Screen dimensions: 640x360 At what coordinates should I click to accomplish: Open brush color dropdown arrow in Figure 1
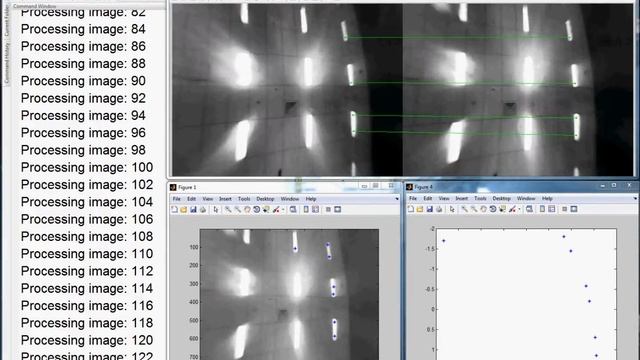coord(283,210)
